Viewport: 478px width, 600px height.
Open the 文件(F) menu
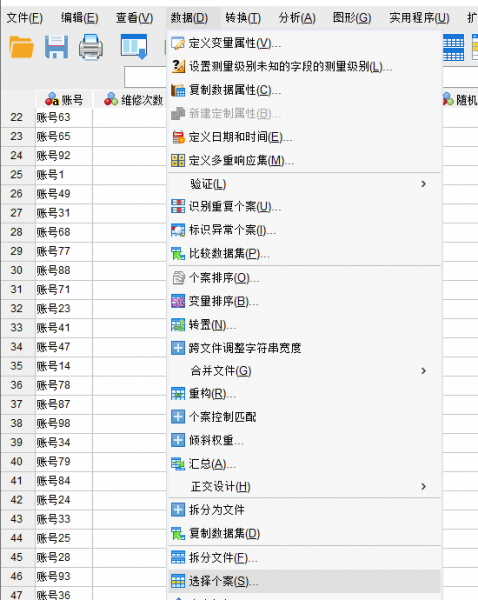tap(25, 18)
